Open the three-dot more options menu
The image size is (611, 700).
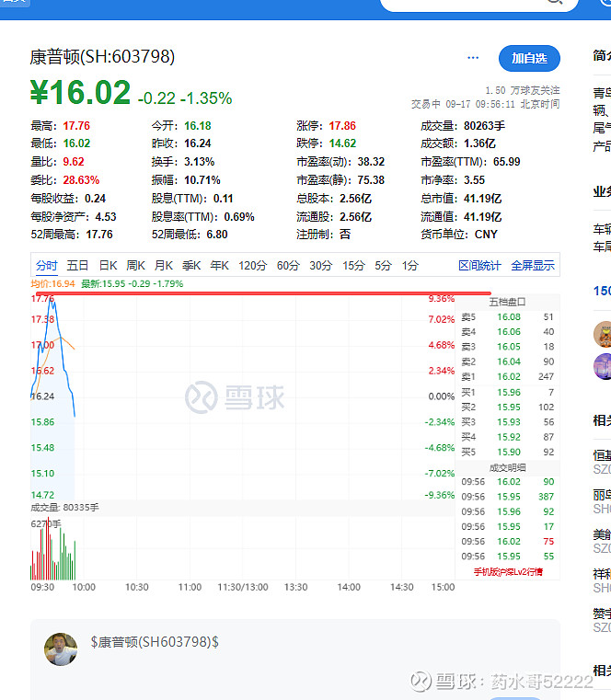pyautogui.click(x=473, y=58)
